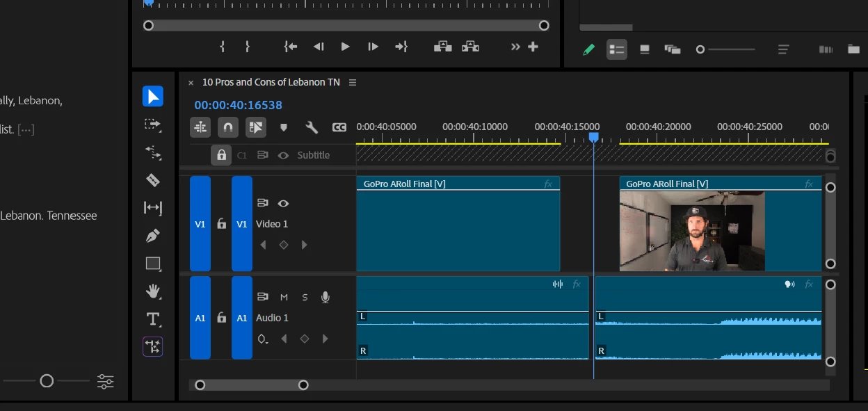Open the sequence panel menu
Screen dimensions: 868x411
pyautogui.click(x=353, y=83)
